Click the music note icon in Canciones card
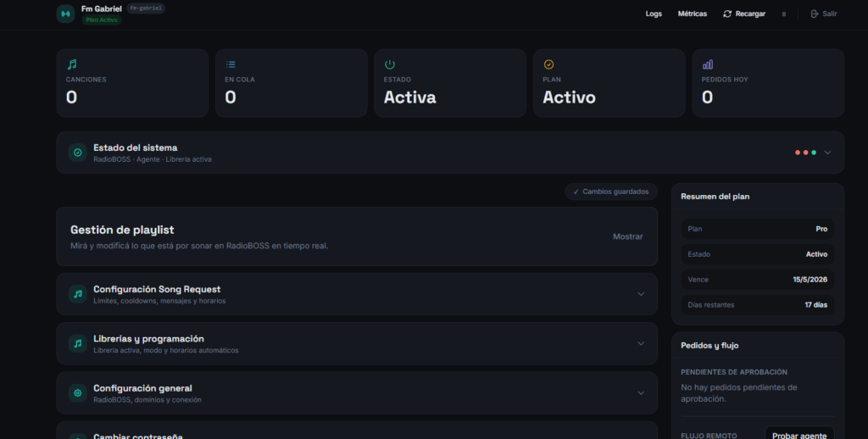Viewport: 868px width, 439px height. point(71,64)
